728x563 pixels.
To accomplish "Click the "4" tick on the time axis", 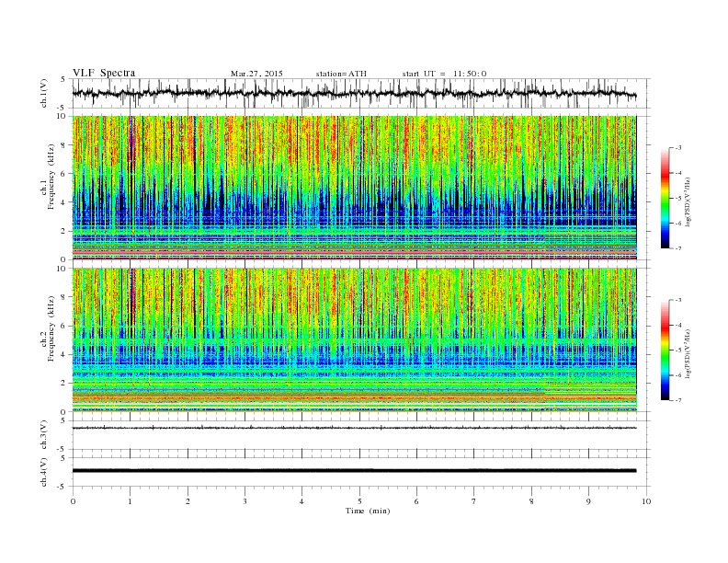I will 301,501.
